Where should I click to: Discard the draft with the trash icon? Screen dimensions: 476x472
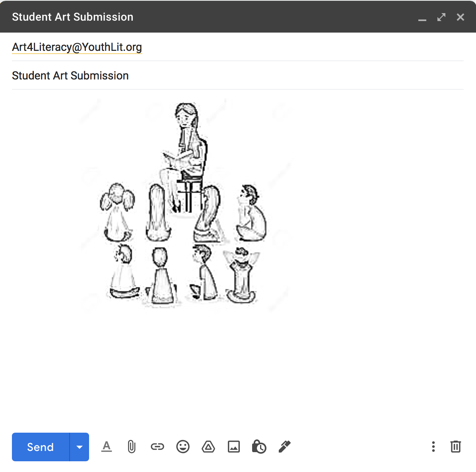tap(456, 447)
